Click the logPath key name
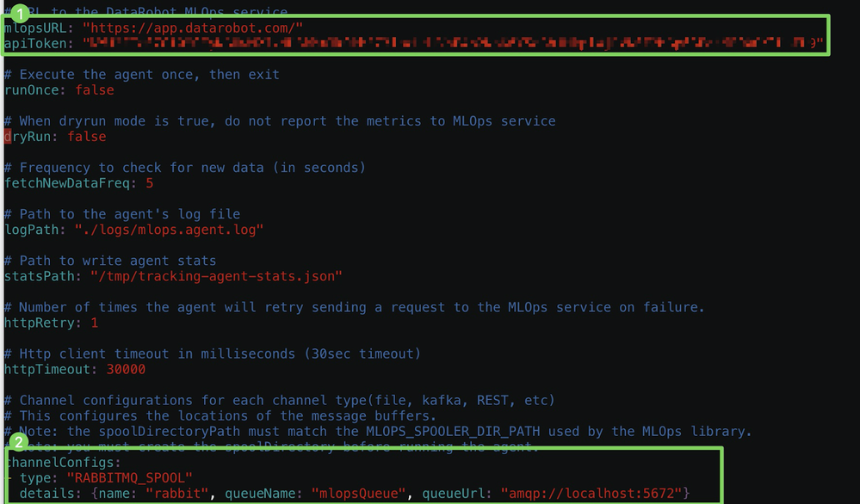This screenshot has height=504, width=860. pyautogui.click(x=32, y=230)
